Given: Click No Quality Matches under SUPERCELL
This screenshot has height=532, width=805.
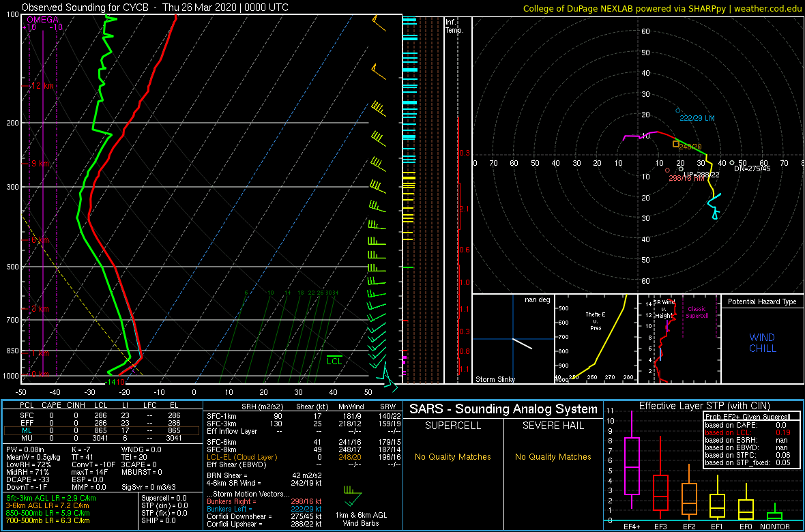Looking at the screenshot, I should (x=453, y=456).
